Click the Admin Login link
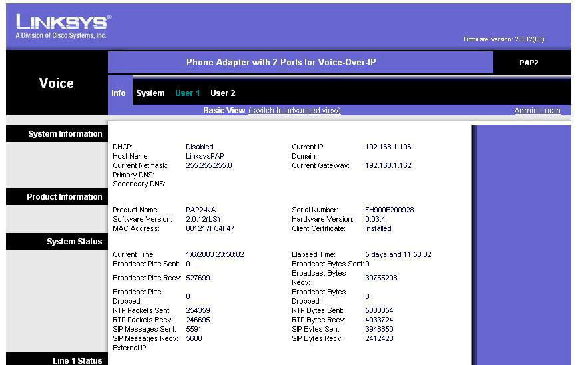Viewport: 588px width, 365px height. [537, 111]
